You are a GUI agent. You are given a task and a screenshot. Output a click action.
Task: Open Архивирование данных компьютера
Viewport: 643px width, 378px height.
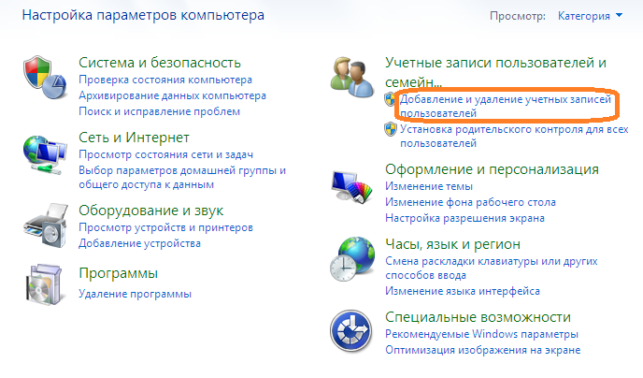tap(172, 96)
